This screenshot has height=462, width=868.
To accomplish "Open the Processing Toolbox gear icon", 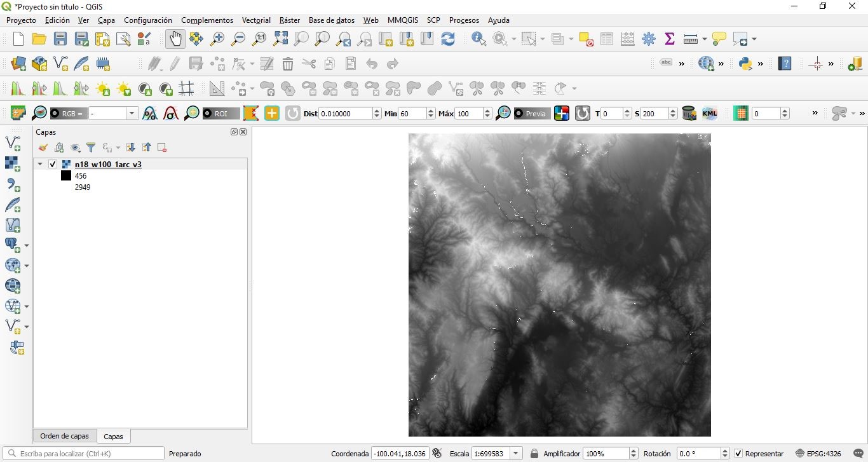I will 649,39.
